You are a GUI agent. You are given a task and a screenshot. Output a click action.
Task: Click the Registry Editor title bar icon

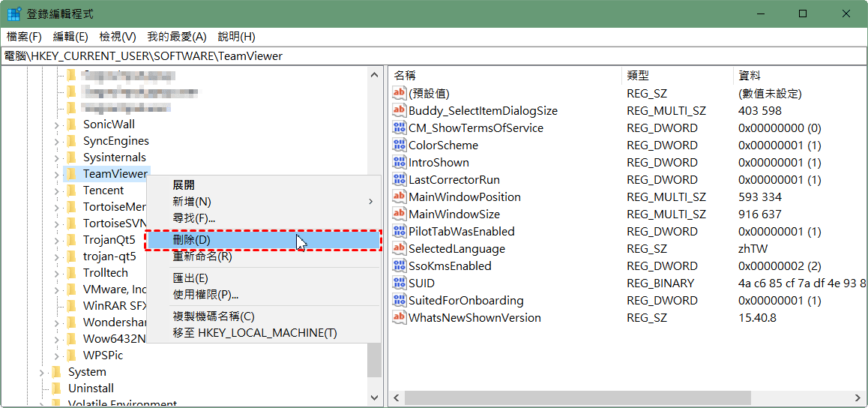click(13, 14)
